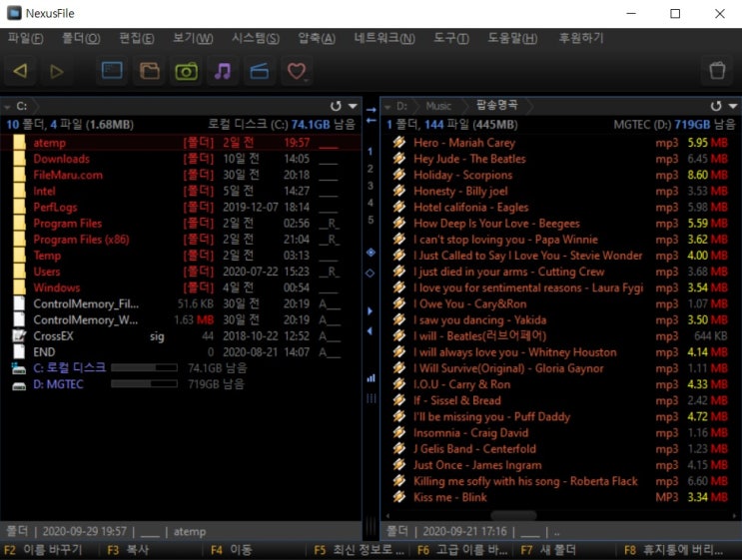The image size is (742, 560).
Task: Select Hey Jude - The Beatles file
Action: [559, 159]
